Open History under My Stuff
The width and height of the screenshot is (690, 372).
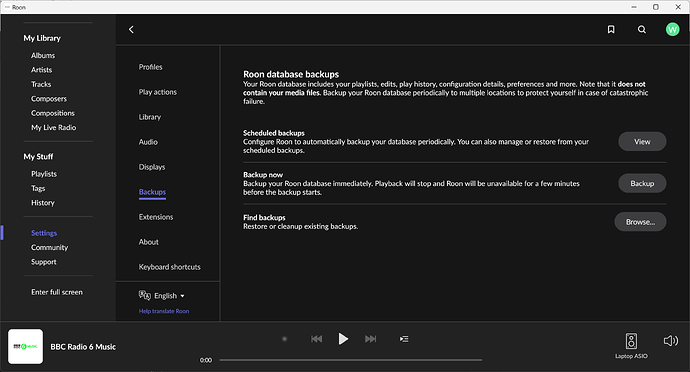43,203
